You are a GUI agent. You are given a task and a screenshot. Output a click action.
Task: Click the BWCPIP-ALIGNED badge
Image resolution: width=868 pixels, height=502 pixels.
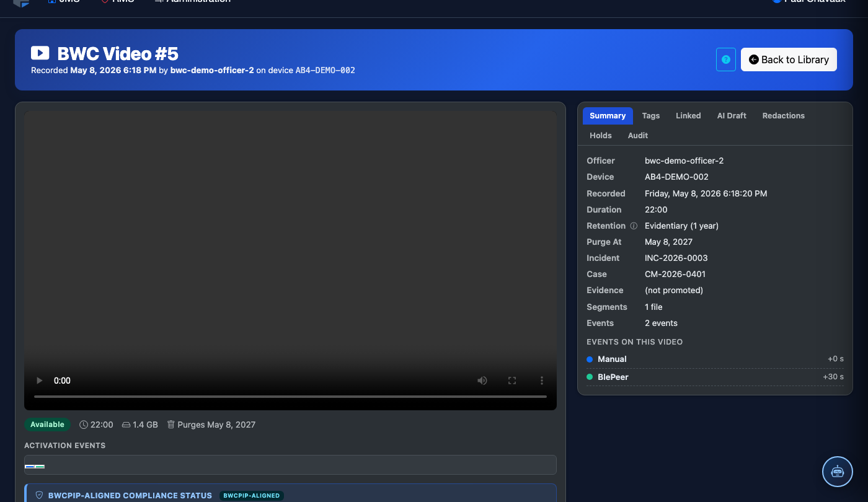251,496
